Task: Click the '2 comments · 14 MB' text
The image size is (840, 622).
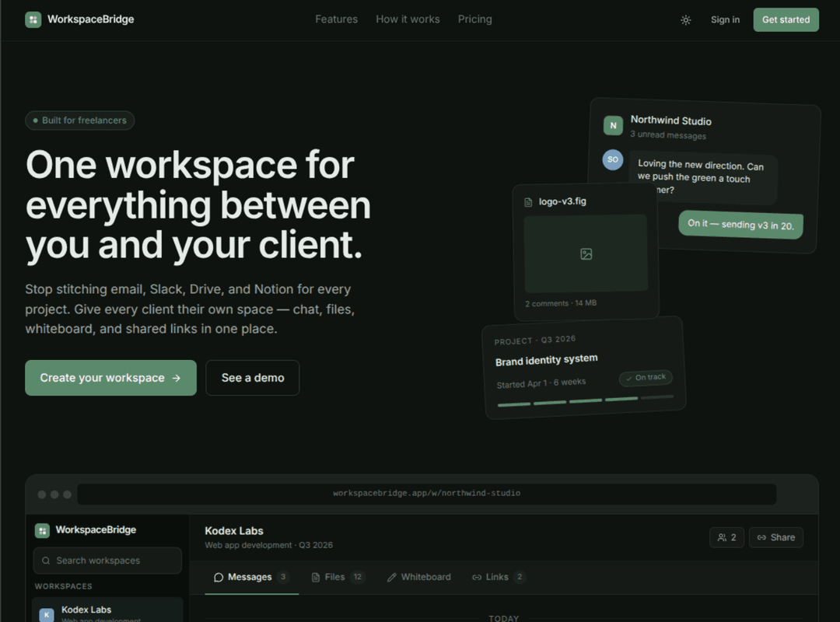Action: tap(560, 303)
